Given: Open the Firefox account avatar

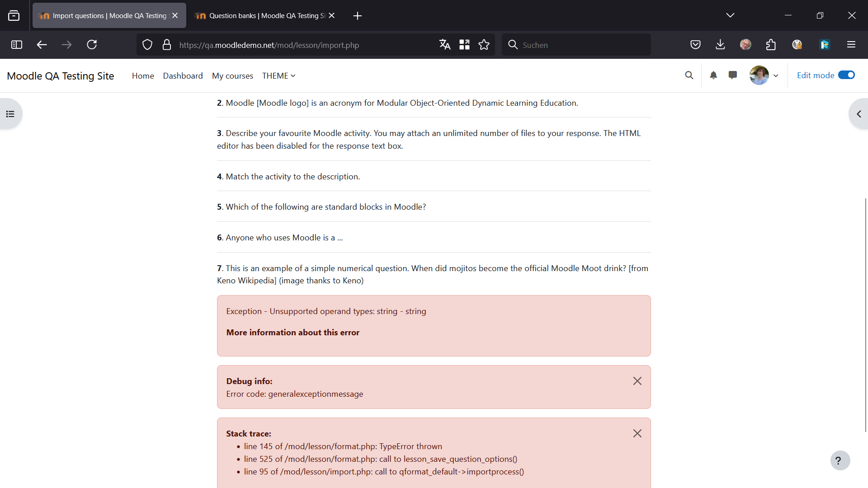Looking at the screenshot, I should [745, 45].
